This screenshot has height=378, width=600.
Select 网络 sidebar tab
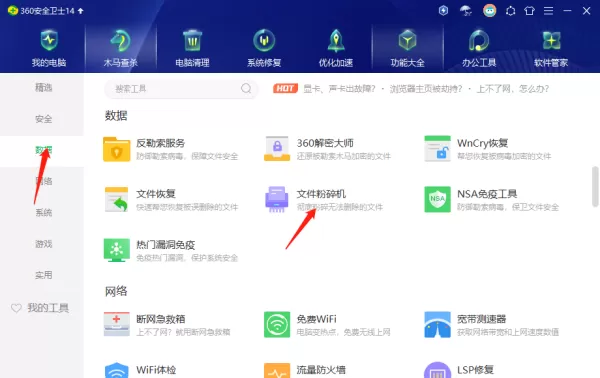pos(44,181)
